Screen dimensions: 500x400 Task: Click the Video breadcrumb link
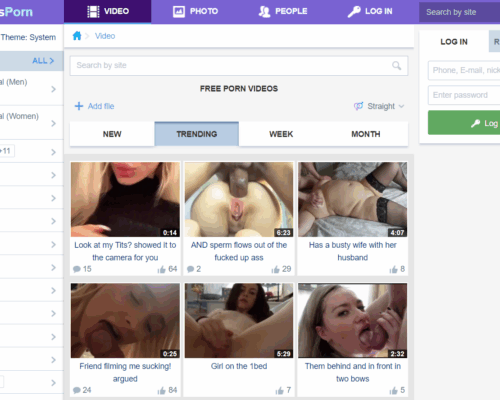click(x=105, y=36)
